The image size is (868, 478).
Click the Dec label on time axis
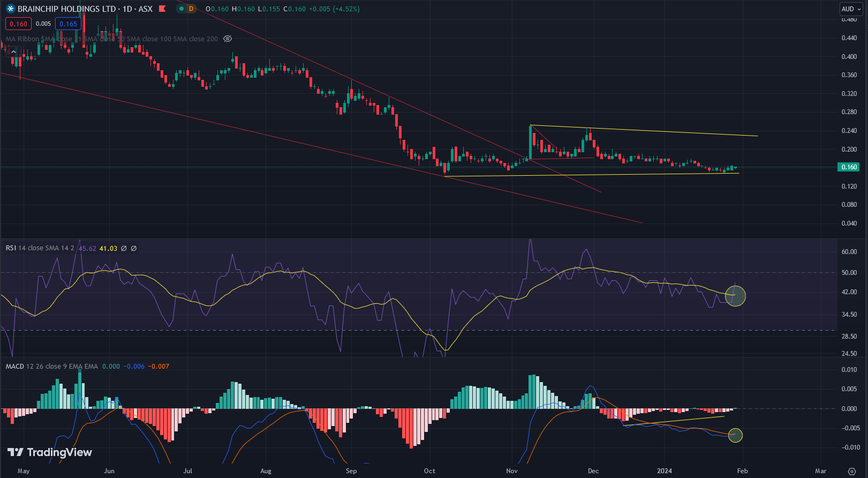click(x=593, y=471)
